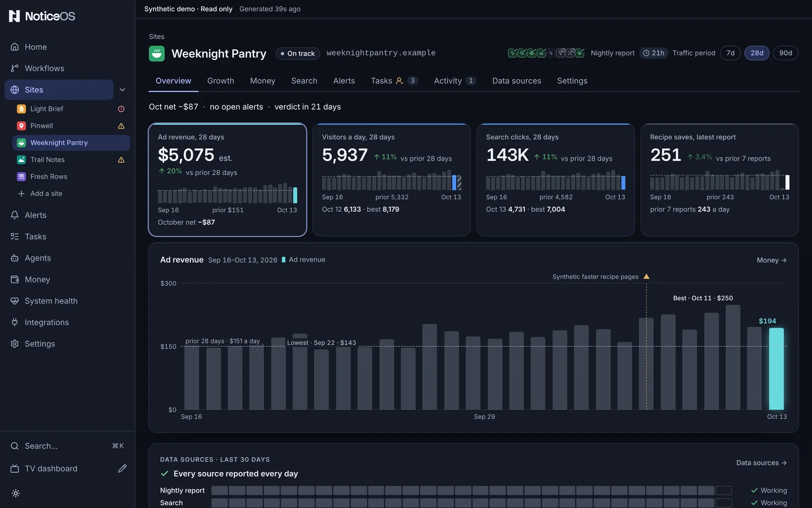Click the Pinwell map-pin icon

coord(21,126)
